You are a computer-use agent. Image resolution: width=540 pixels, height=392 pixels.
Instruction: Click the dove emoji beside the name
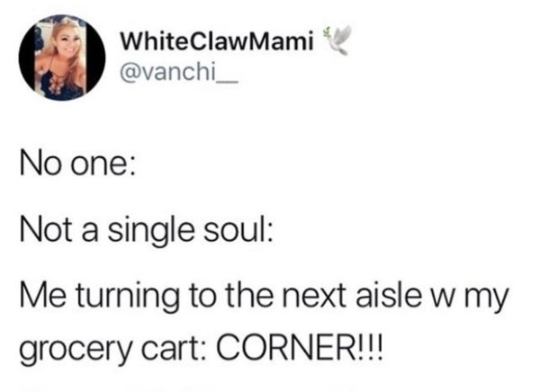[337, 40]
